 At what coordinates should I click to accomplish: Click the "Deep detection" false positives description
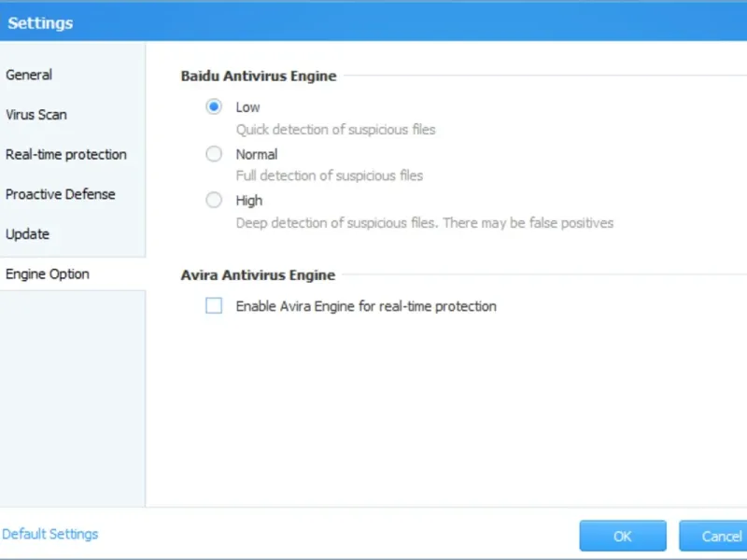click(x=424, y=223)
